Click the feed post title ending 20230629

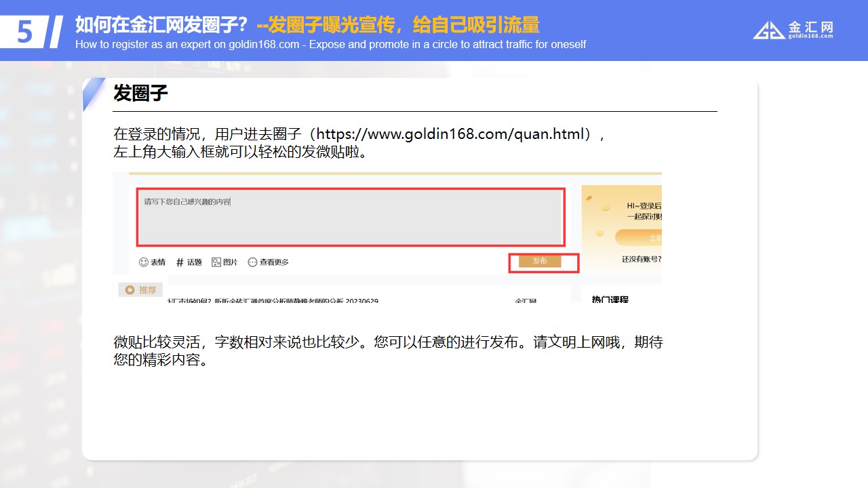pos(273,300)
